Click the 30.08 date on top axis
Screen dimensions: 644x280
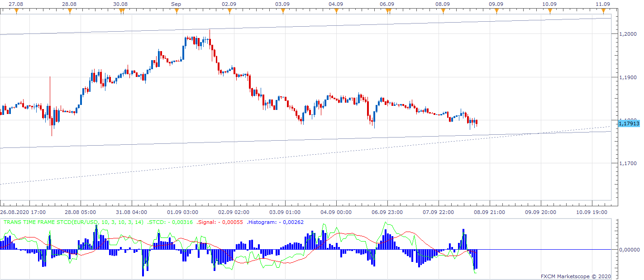(120, 4)
